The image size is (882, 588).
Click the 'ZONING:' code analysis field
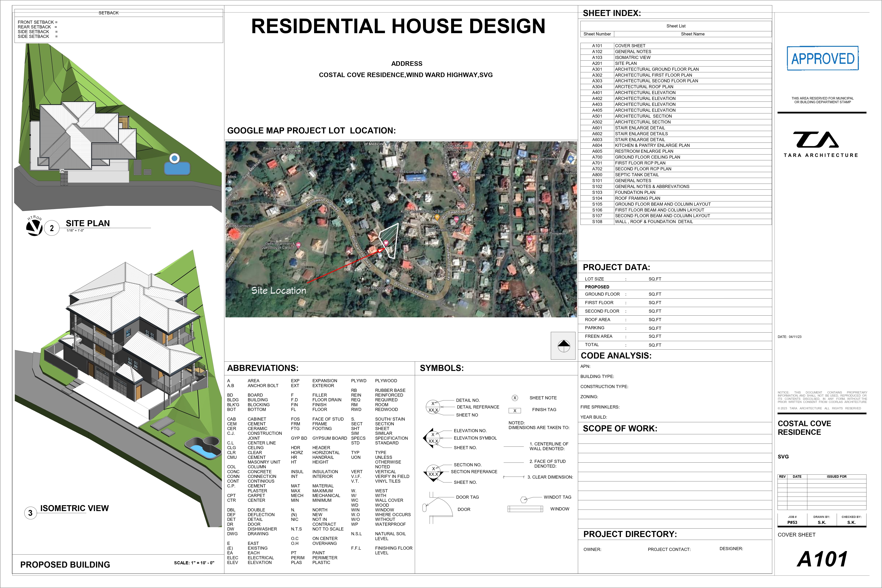pos(589,397)
